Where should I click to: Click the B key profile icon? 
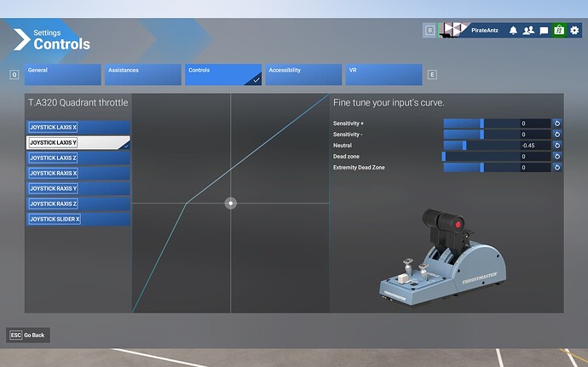coord(429,31)
